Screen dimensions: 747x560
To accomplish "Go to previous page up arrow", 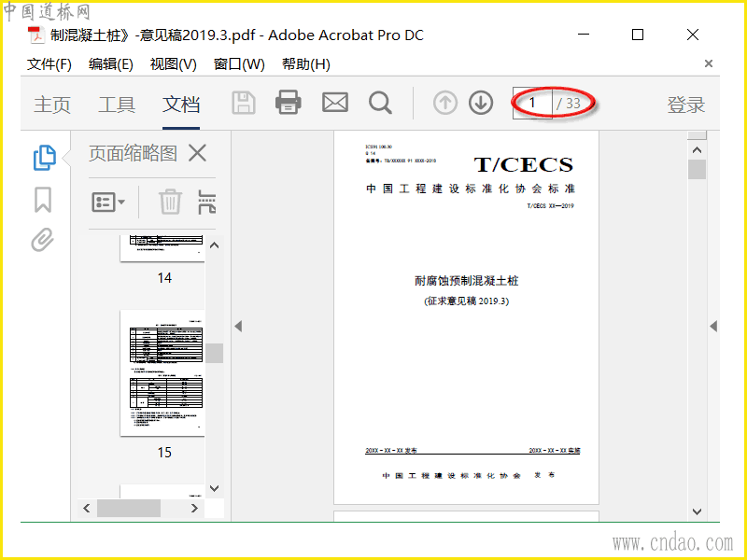I will tap(445, 103).
